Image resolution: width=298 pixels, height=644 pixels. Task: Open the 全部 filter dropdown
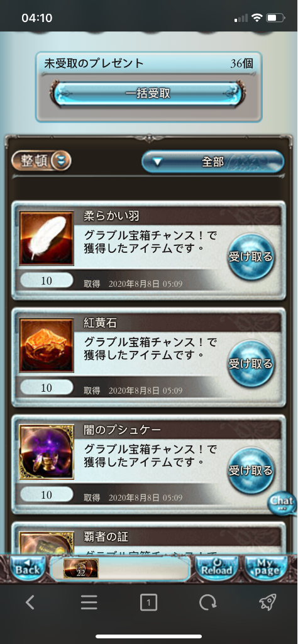tap(212, 162)
